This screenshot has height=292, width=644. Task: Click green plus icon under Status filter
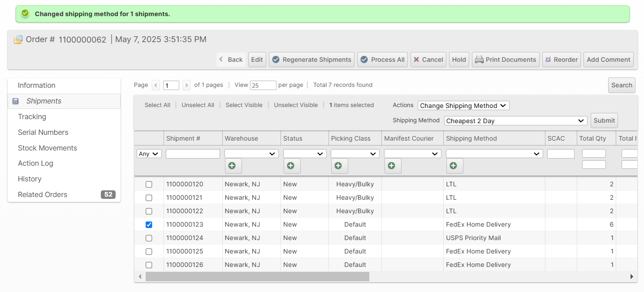coord(291,166)
